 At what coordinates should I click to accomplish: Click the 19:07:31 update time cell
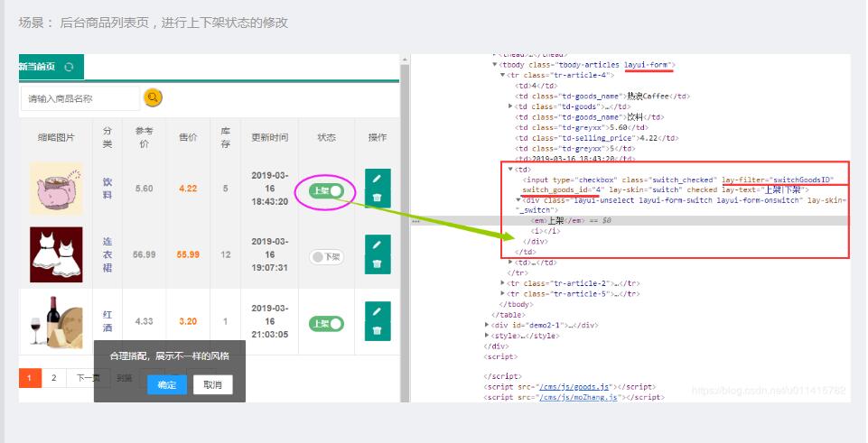click(269, 255)
